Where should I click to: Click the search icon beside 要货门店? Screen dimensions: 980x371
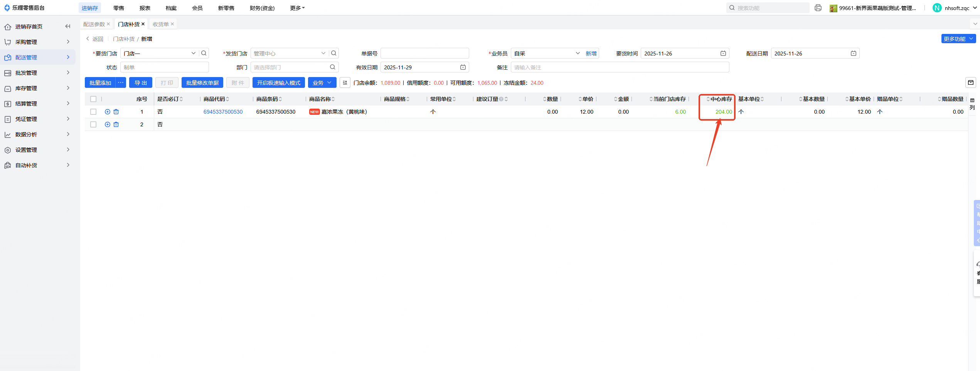[x=204, y=53]
